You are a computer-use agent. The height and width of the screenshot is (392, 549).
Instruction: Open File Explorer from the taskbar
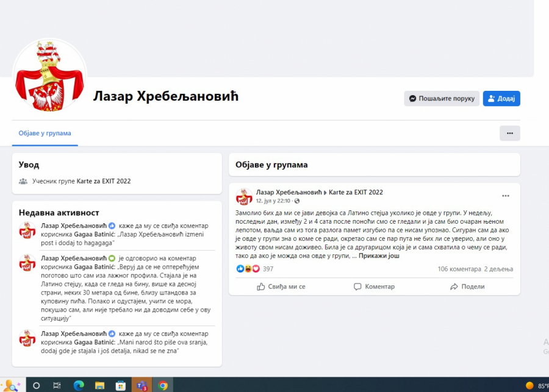coord(99,385)
